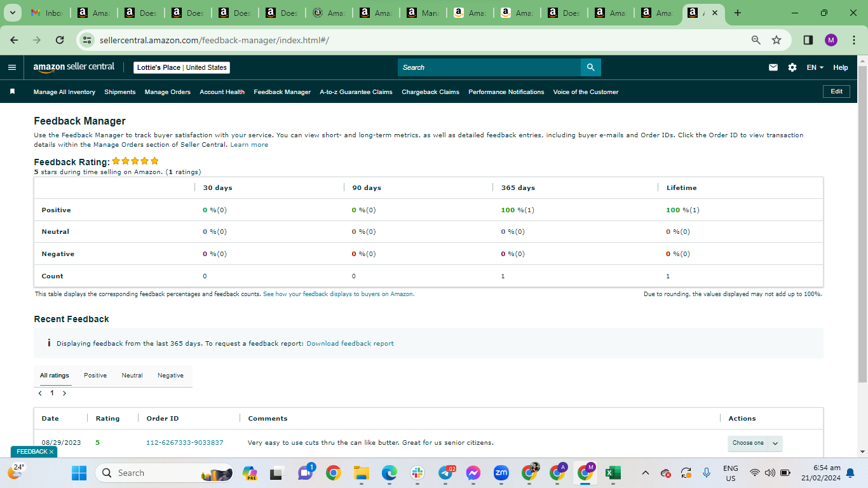This screenshot has height=488, width=868.
Task: Open Chargeback Claims in the nav bar
Action: [431, 92]
